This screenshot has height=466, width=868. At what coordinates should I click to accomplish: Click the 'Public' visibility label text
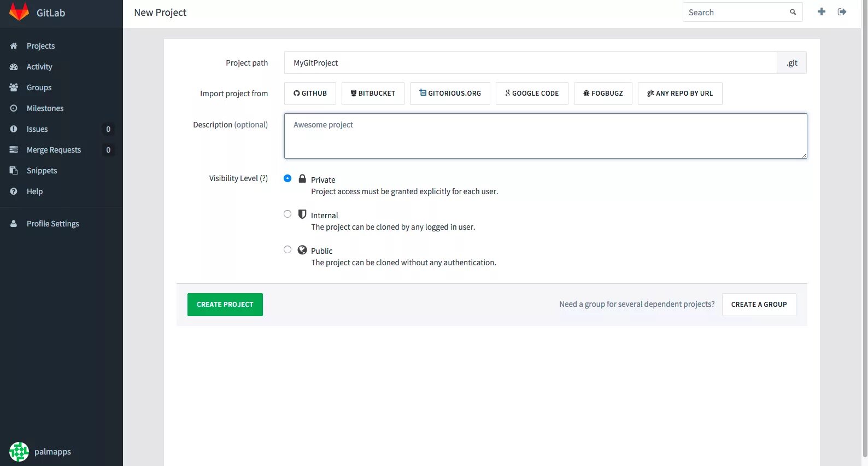click(322, 251)
